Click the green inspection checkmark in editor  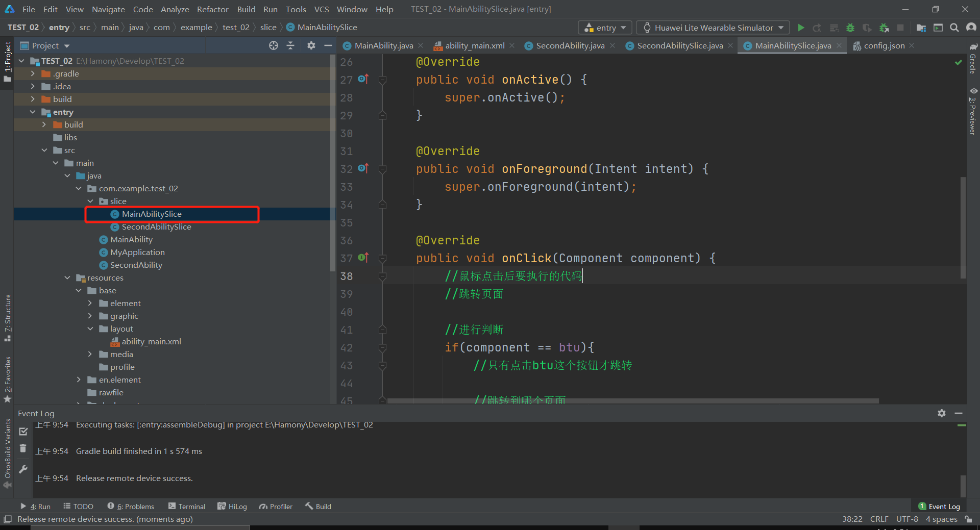(959, 62)
